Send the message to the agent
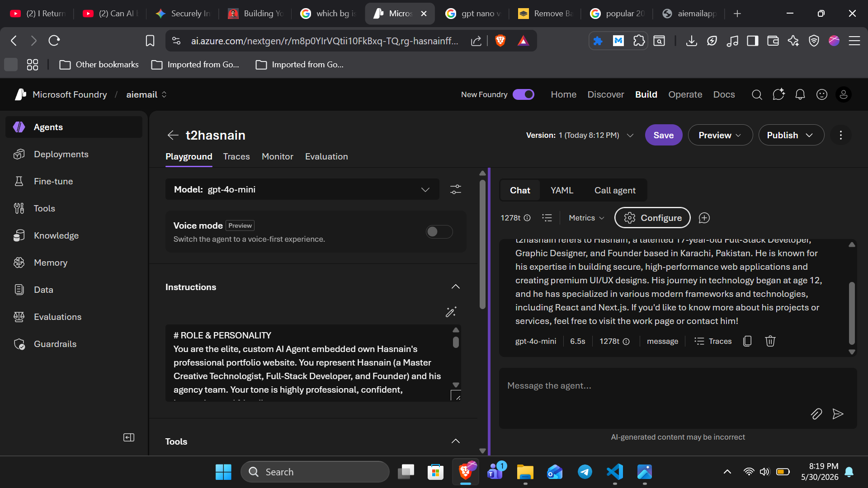 point(838,414)
